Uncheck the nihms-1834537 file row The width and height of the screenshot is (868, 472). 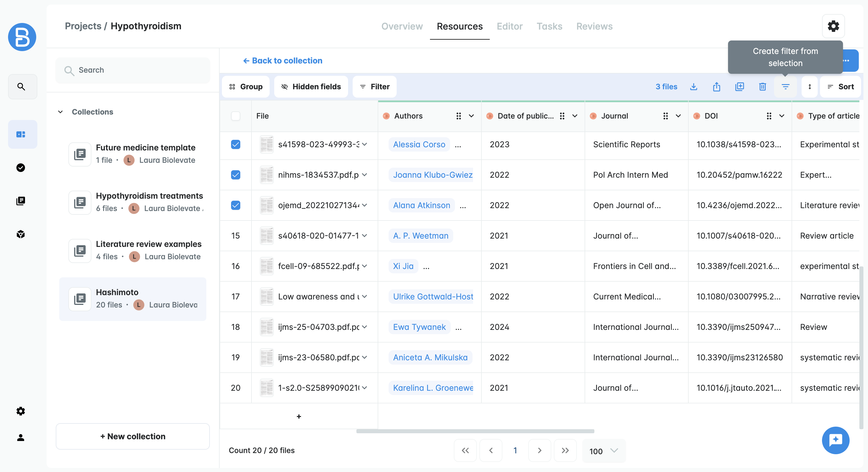point(235,175)
